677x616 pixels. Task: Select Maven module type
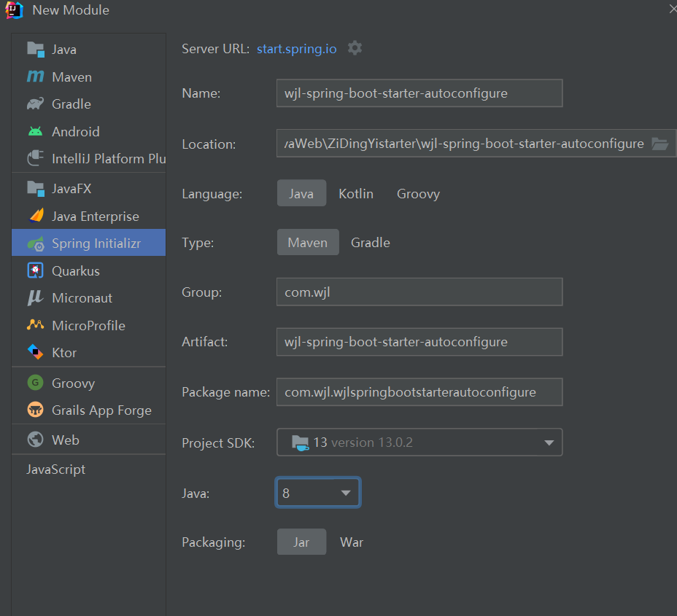tap(88, 77)
